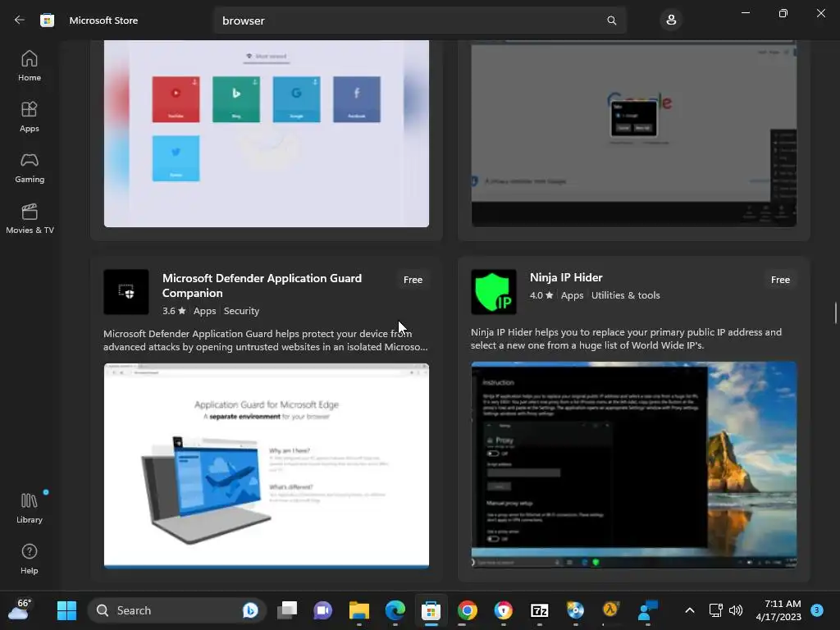The image size is (840, 630).
Task: Click the vertical scrollbar thumb
Action: [x=835, y=313]
